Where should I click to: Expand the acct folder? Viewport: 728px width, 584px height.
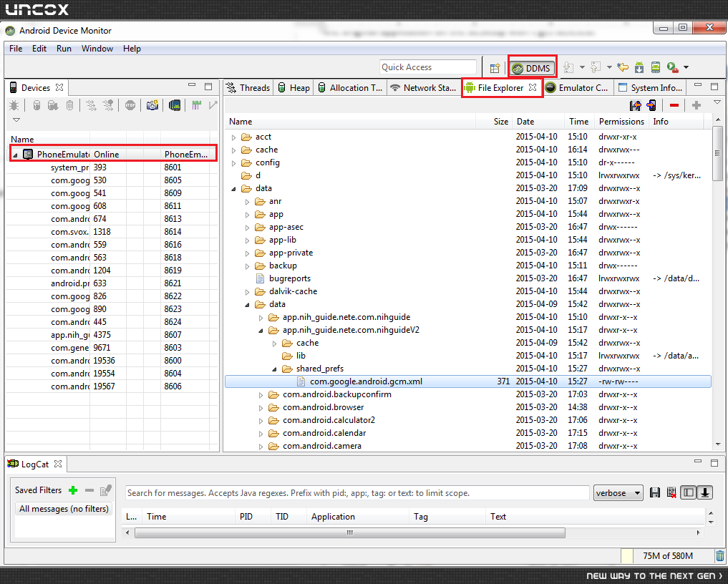[x=233, y=137]
